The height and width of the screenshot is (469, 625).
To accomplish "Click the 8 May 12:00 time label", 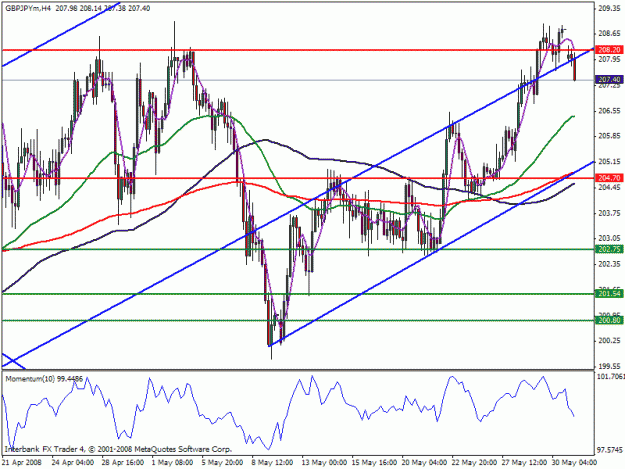I will [x=273, y=463].
